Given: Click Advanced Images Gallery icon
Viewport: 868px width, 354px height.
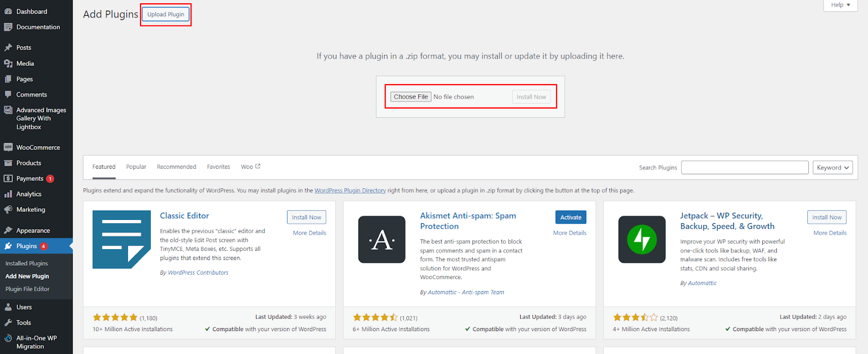Looking at the screenshot, I should click(x=8, y=110).
